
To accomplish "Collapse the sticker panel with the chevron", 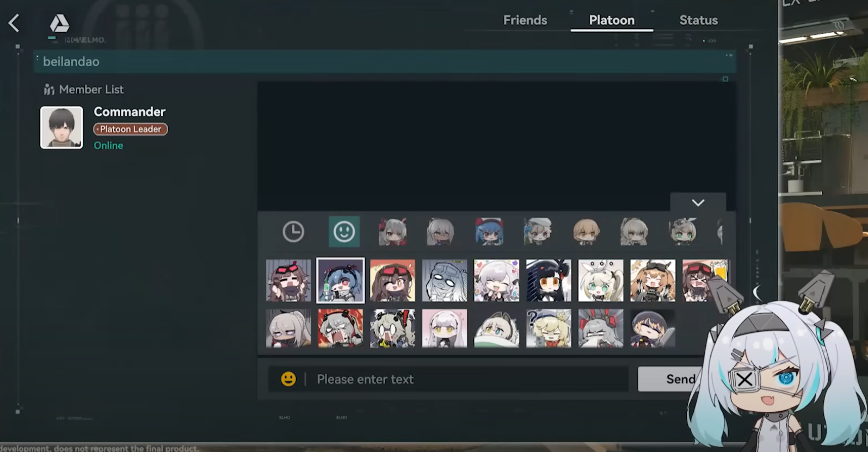I will [x=698, y=202].
